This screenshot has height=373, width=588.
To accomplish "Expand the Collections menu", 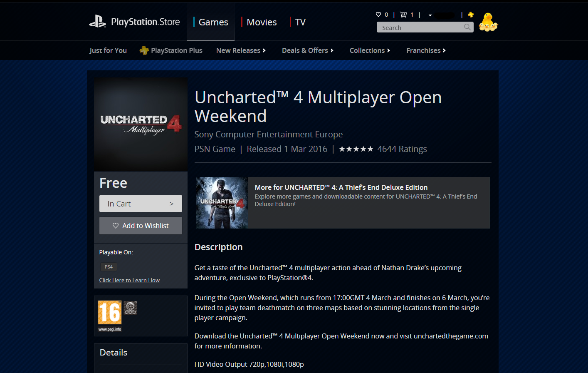I will (x=370, y=50).
